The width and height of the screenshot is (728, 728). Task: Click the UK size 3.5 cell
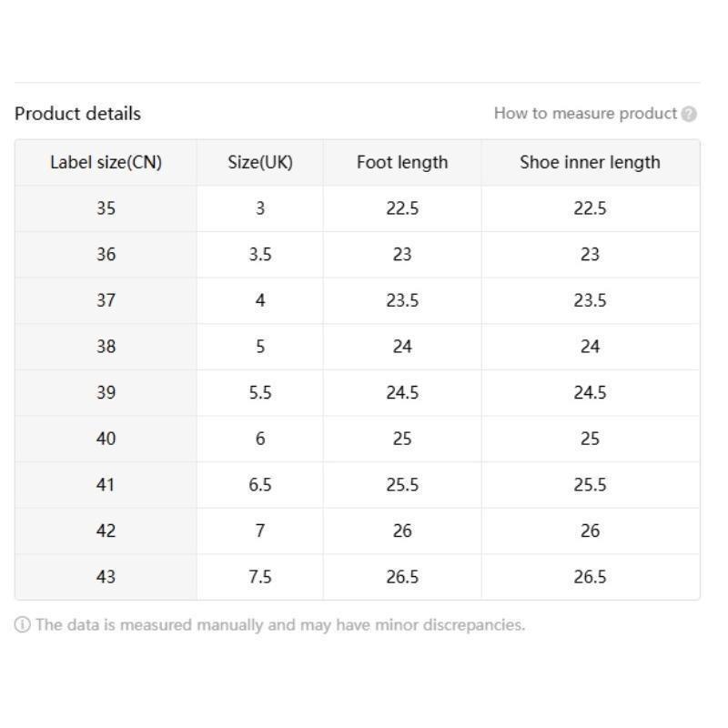click(260, 255)
